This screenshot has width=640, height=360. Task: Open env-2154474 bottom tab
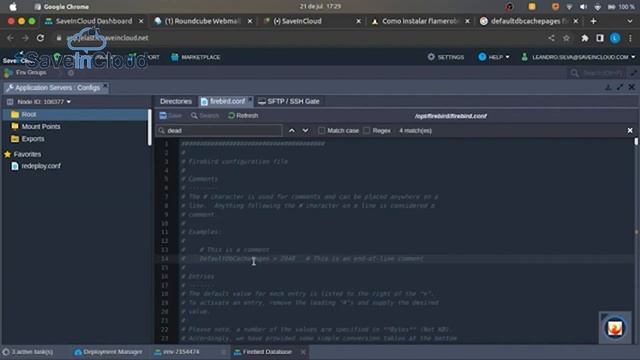tap(181, 352)
